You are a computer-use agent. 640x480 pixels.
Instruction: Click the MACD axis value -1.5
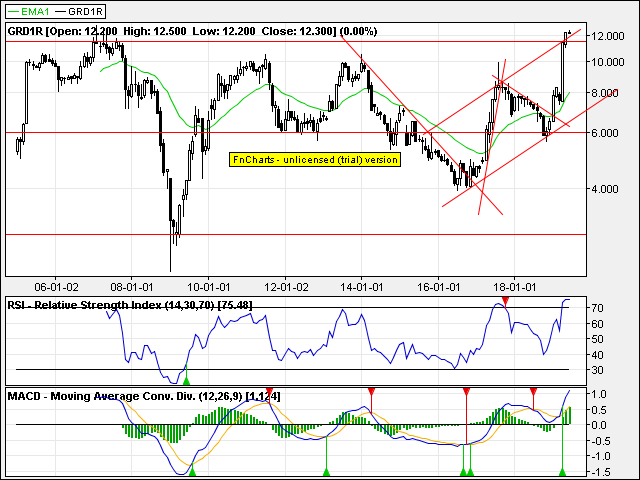coord(599,472)
